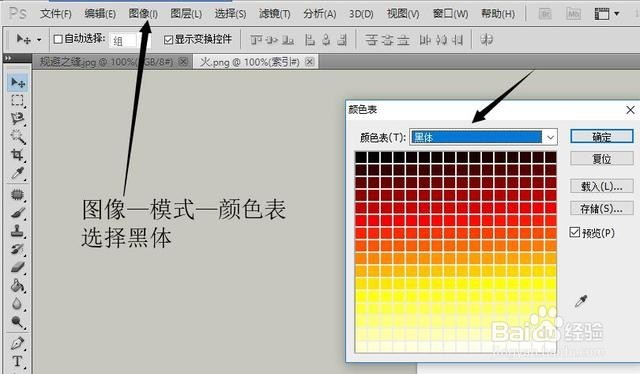The height and width of the screenshot is (374, 640).
Task: Open the Move tool preset picker arrow
Action: (39, 40)
